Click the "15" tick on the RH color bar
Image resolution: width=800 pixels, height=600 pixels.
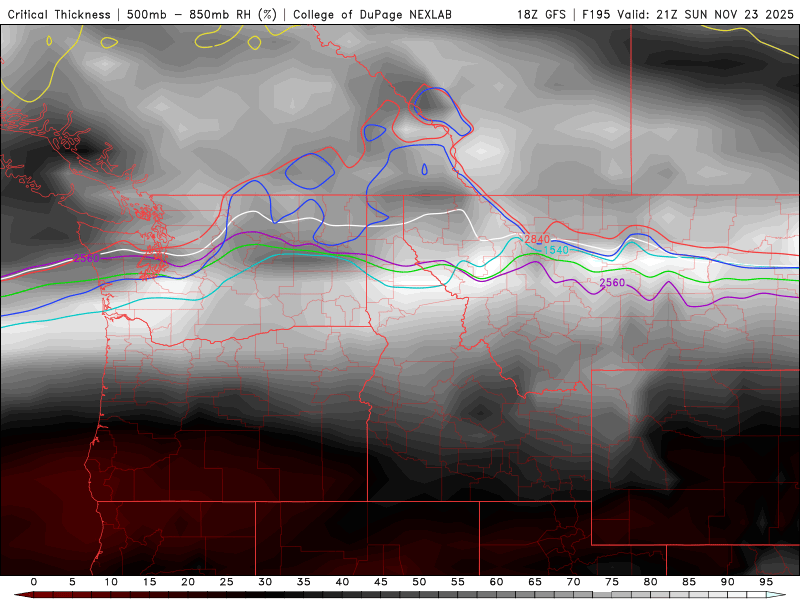149,582
